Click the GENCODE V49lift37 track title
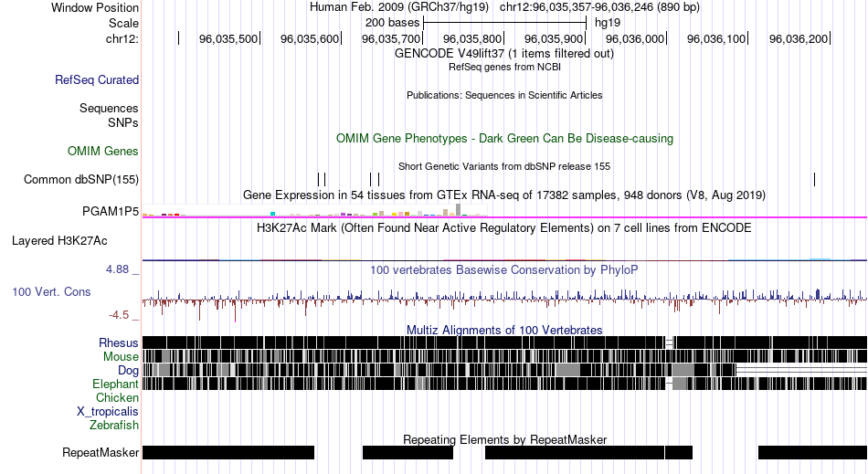The height and width of the screenshot is (474, 868). [x=503, y=54]
